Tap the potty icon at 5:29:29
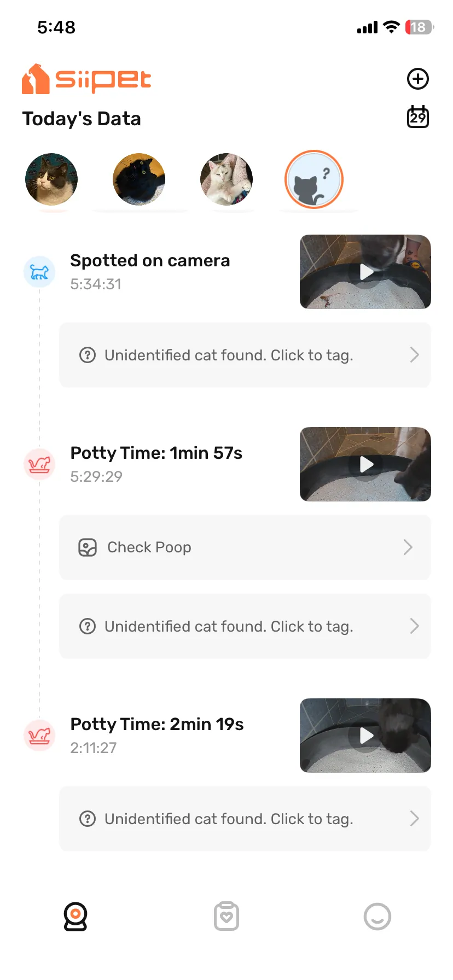The image size is (453, 980). click(x=39, y=464)
